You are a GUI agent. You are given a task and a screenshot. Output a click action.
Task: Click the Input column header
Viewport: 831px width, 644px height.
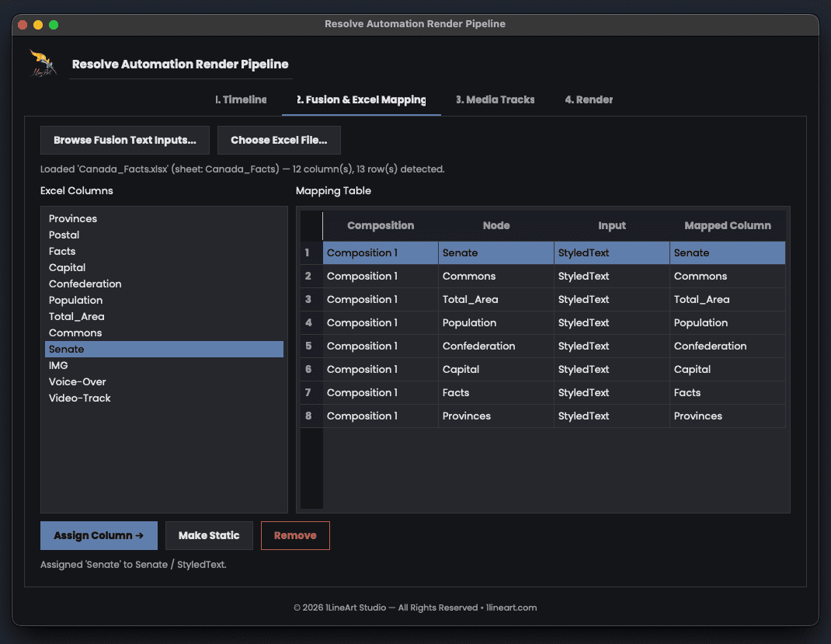611,226
